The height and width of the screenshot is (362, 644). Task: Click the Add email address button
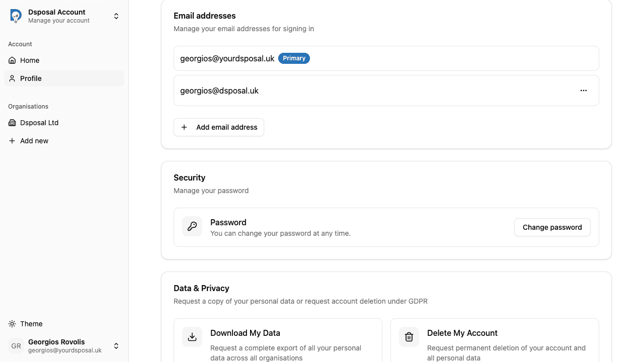[218, 127]
